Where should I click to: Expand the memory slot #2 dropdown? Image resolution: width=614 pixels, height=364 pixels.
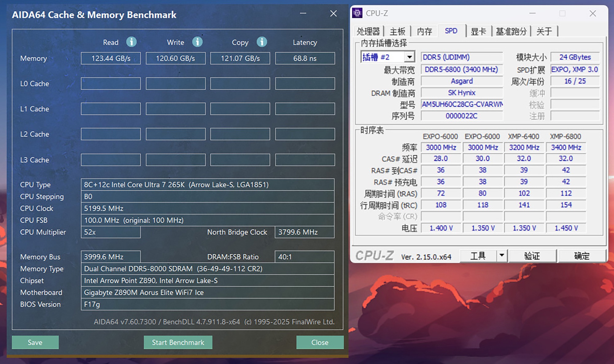(409, 57)
